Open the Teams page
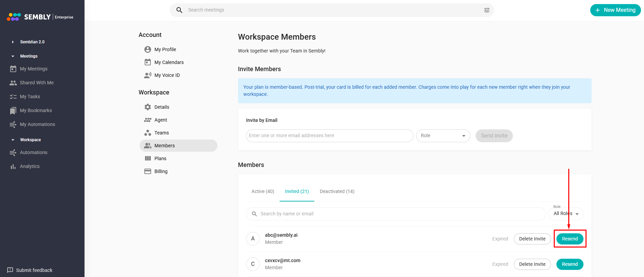The image size is (644, 277). 162,133
